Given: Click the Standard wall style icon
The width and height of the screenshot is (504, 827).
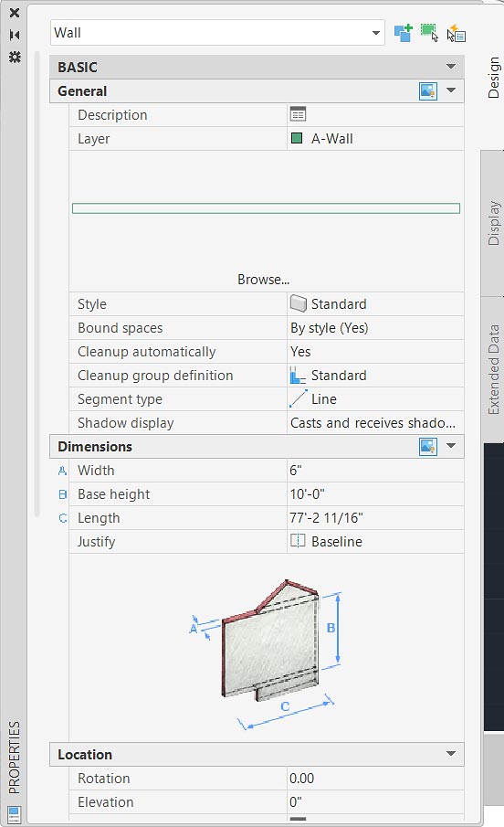Looking at the screenshot, I should point(298,303).
